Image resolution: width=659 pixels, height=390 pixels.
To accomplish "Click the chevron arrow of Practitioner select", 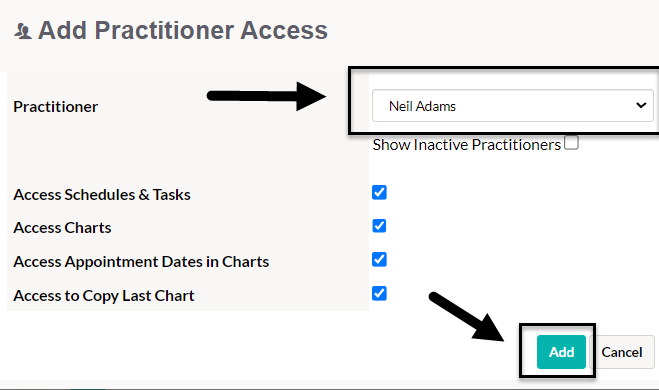I will pyautogui.click(x=641, y=105).
